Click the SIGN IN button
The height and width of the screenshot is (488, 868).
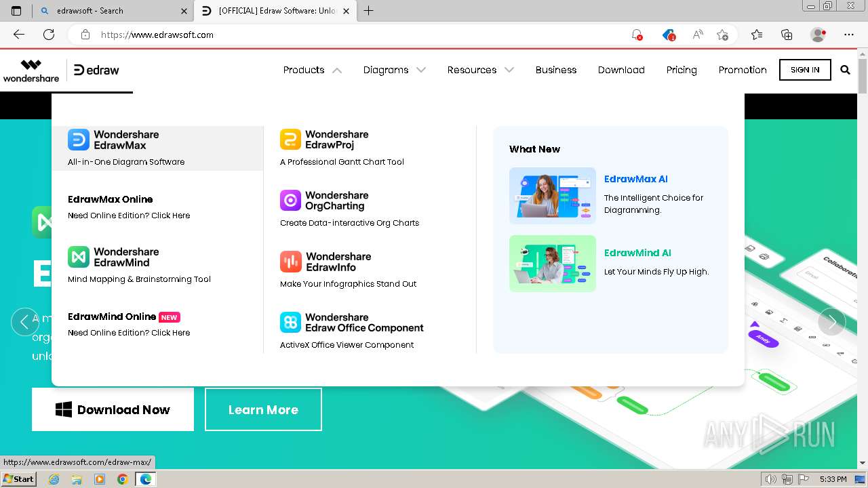click(805, 70)
